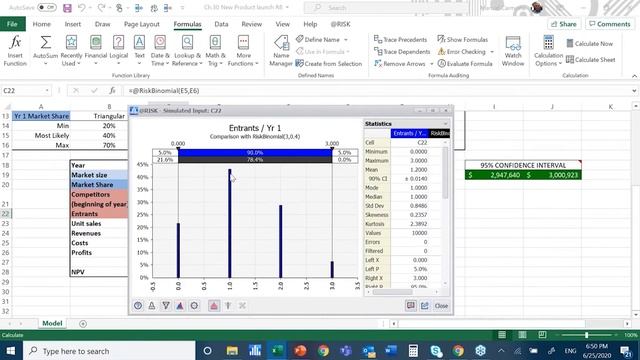
Task: Select the Model sheet tab
Action: coord(52,323)
